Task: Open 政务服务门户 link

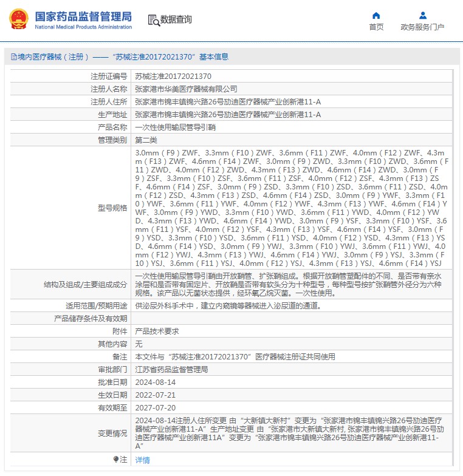Action: coord(422,27)
